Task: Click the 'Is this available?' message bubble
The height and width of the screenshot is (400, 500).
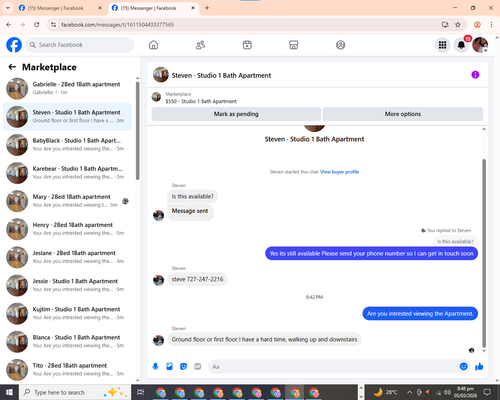Action: 193,196
